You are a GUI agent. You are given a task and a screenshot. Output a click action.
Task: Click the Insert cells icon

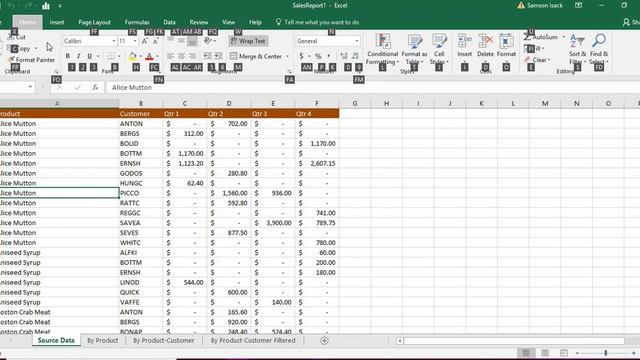[464, 41]
